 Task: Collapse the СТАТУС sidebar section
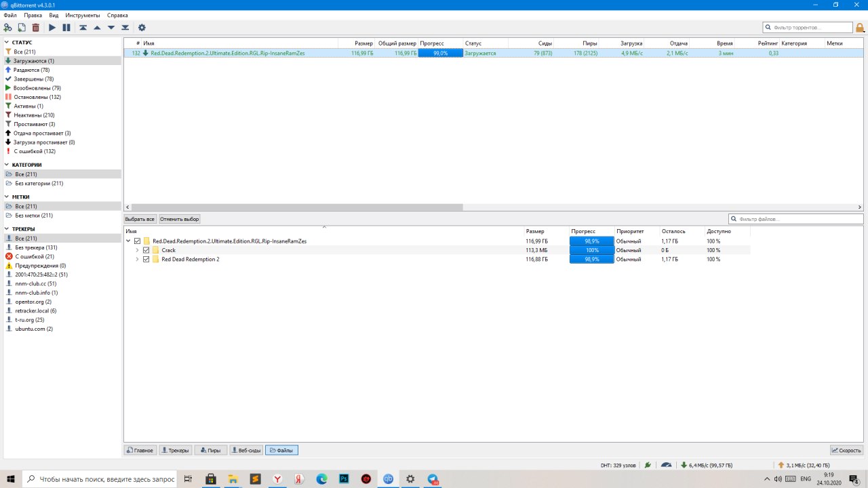pos(7,42)
